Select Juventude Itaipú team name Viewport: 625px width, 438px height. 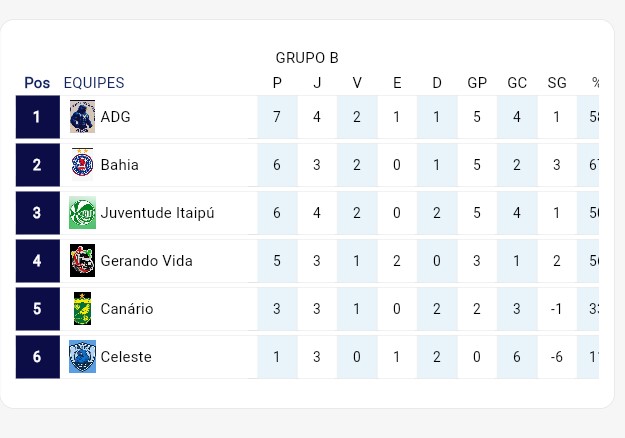(157, 213)
